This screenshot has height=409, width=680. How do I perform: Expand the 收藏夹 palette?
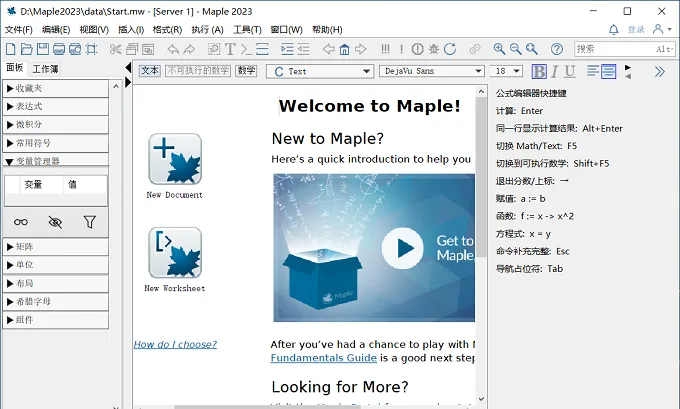click(x=56, y=88)
